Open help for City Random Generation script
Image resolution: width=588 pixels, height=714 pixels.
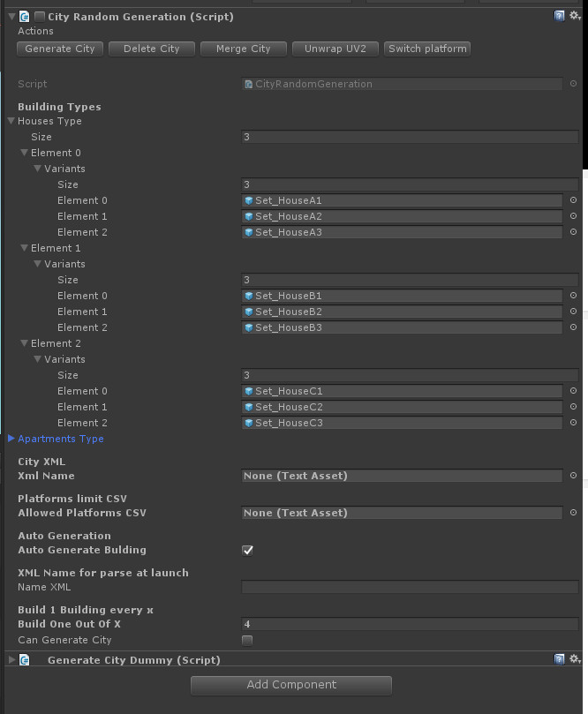pos(560,16)
